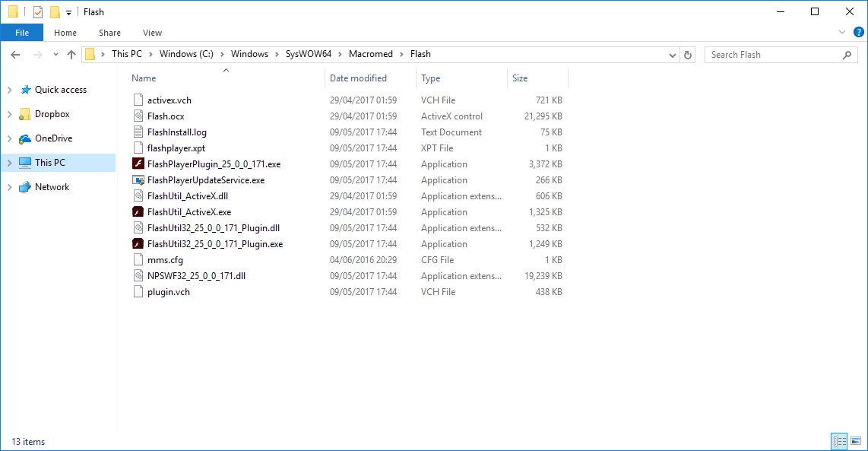The image size is (868, 451).
Task: Click the plugin.vch file icon
Action: (138, 292)
